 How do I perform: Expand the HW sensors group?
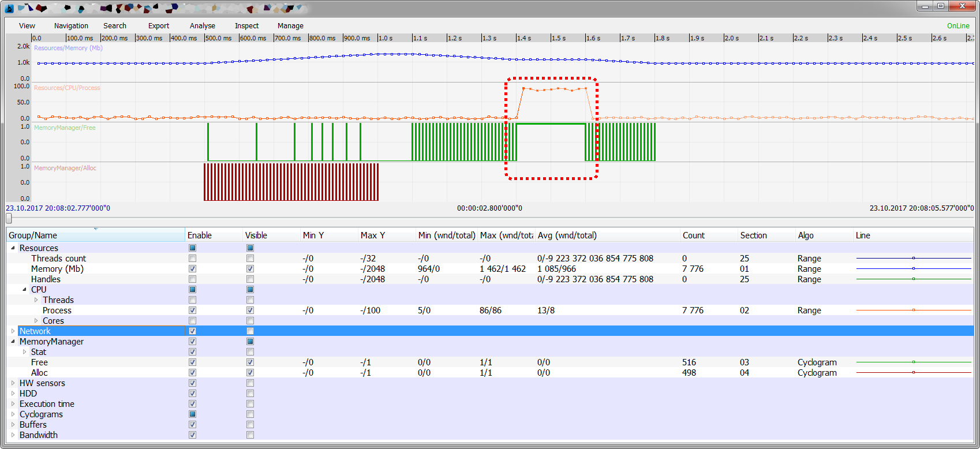(x=13, y=383)
